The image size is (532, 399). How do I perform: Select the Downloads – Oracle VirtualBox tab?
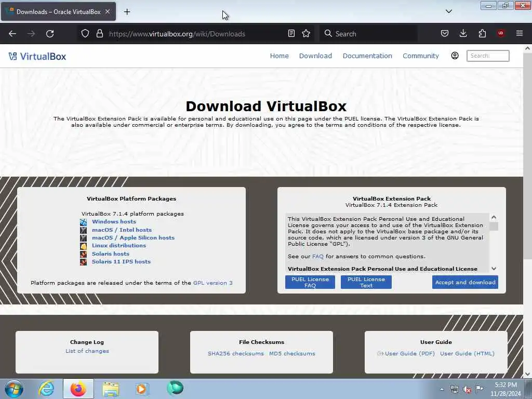[58, 11]
